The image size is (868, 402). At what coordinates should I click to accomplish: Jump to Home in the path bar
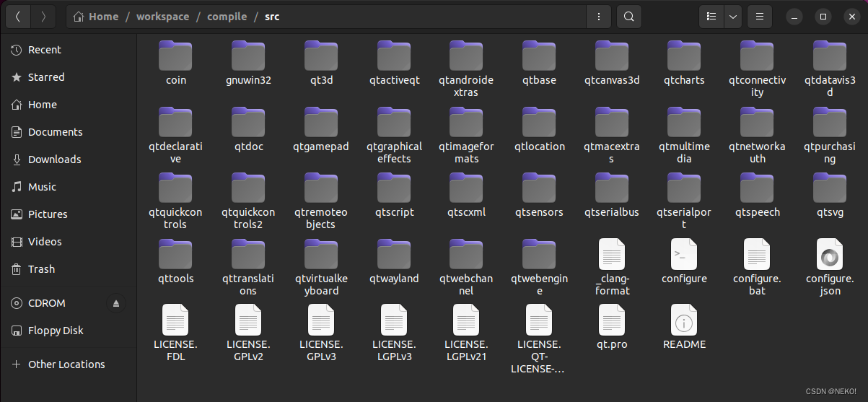coord(96,16)
